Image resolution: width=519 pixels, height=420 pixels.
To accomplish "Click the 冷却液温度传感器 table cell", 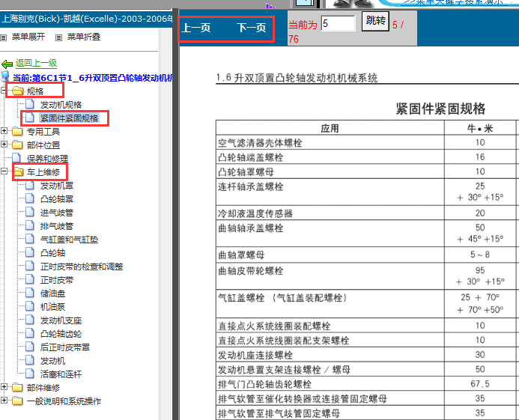I will click(x=330, y=213).
